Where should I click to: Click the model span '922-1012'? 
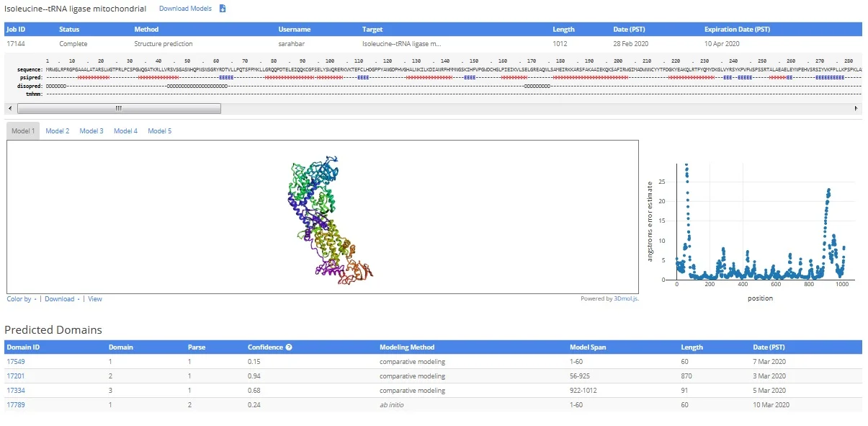(x=584, y=390)
